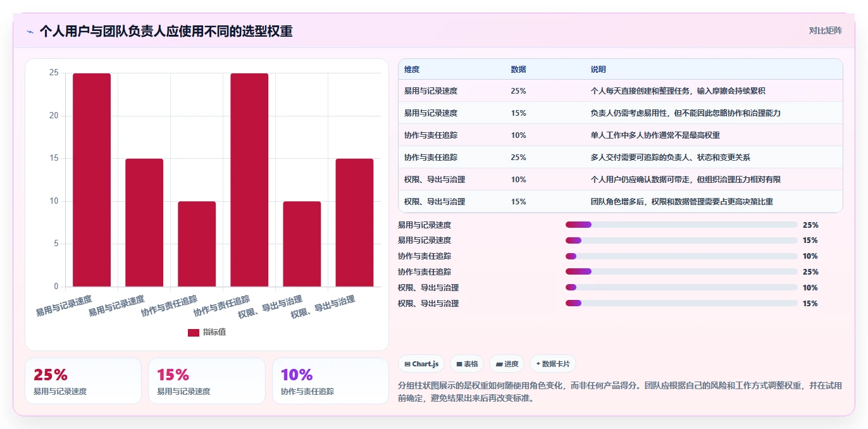
Task: Select the 表格 chip
Action: pos(467,364)
